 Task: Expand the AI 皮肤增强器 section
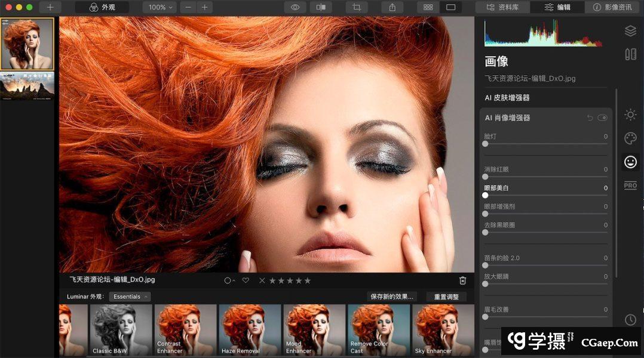click(x=507, y=98)
